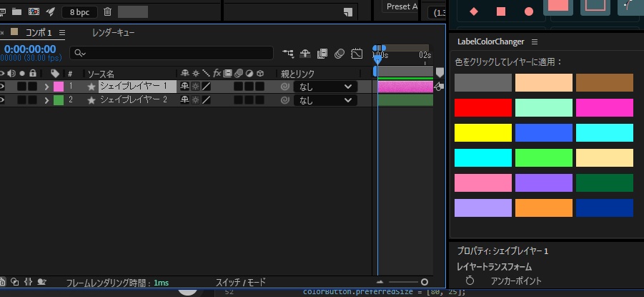
Task: Click the current timecode 0:00:00:00
Action: 30,49
